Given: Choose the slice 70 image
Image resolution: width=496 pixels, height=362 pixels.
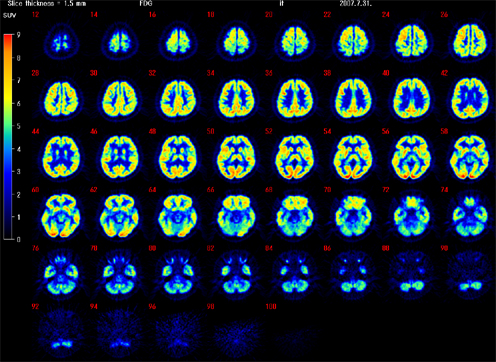Looking at the screenshot, I should click(x=353, y=216).
